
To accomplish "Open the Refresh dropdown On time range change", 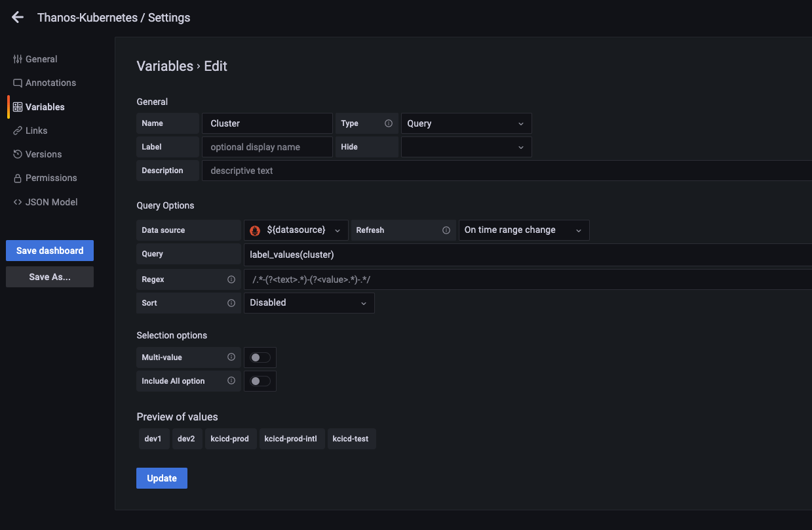I will click(524, 230).
